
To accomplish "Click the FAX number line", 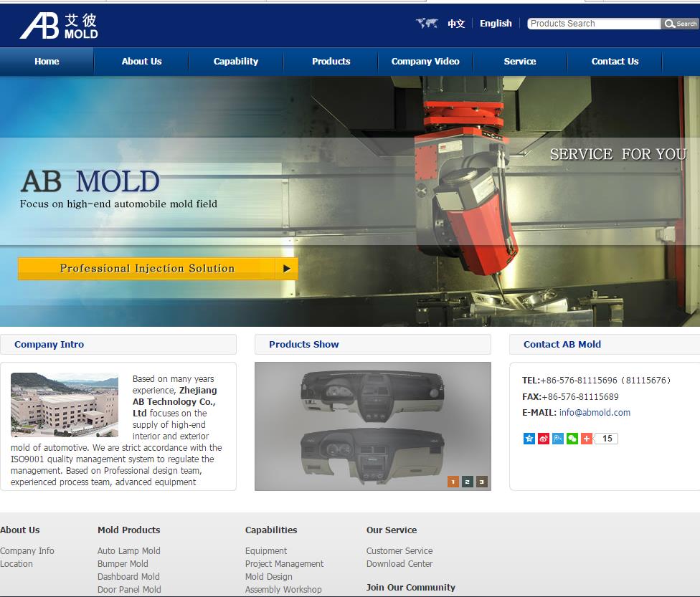I will pos(570,396).
